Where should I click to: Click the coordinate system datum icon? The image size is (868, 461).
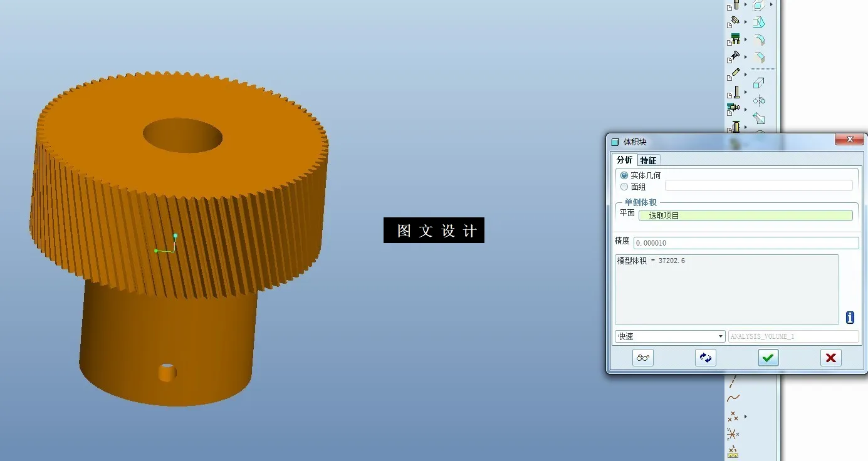733,434
